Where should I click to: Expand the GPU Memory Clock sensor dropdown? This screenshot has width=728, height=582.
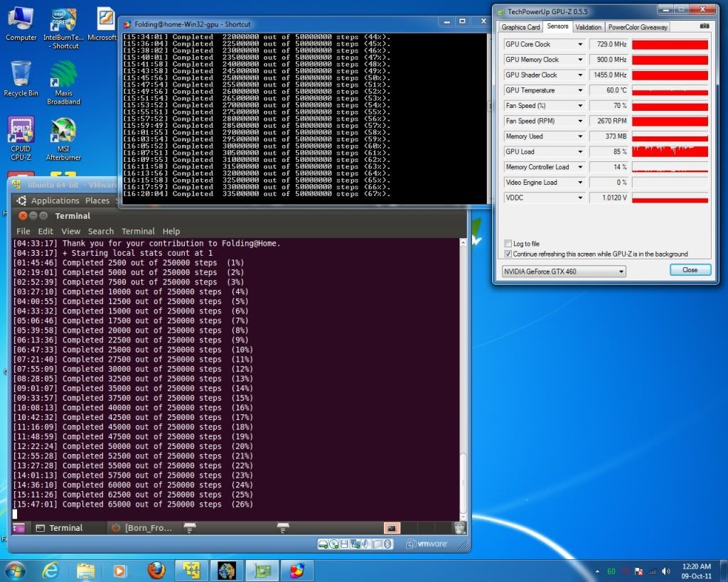coord(580,60)
